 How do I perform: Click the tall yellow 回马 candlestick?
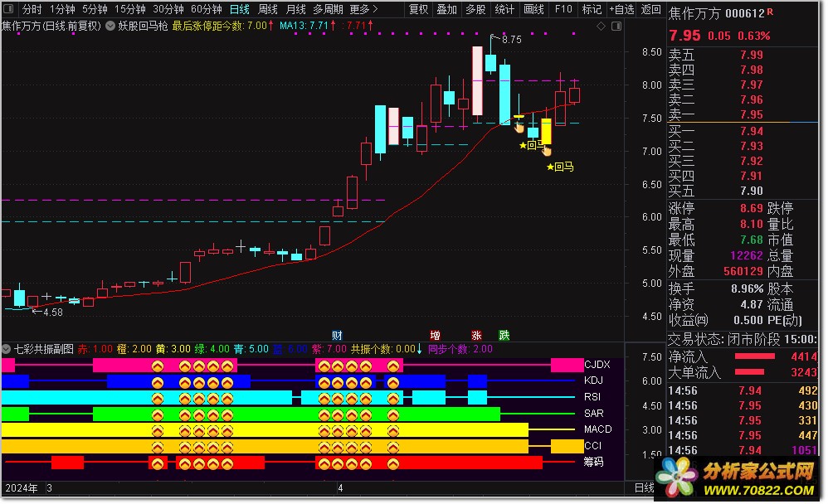(546, 131)
